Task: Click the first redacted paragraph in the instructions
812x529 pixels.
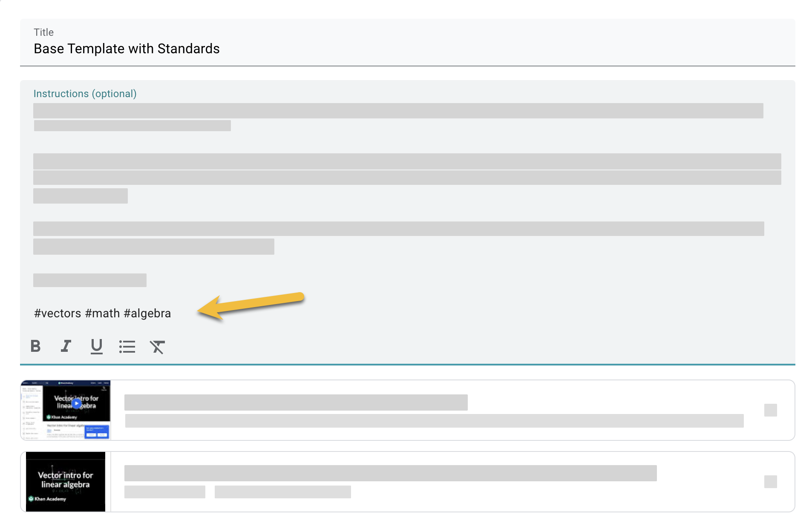Action: click(x=398, y=111)
